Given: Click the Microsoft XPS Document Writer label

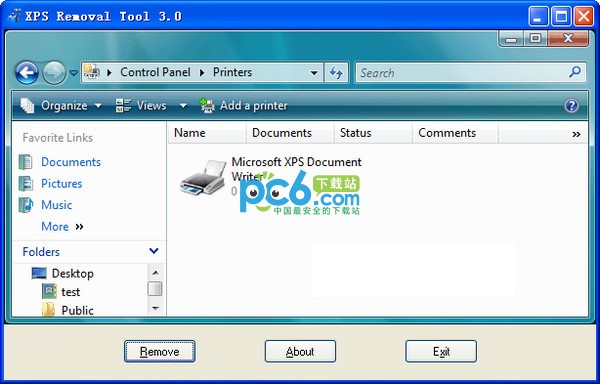Looking at the screenshot, I should click(x=297, y=169).
